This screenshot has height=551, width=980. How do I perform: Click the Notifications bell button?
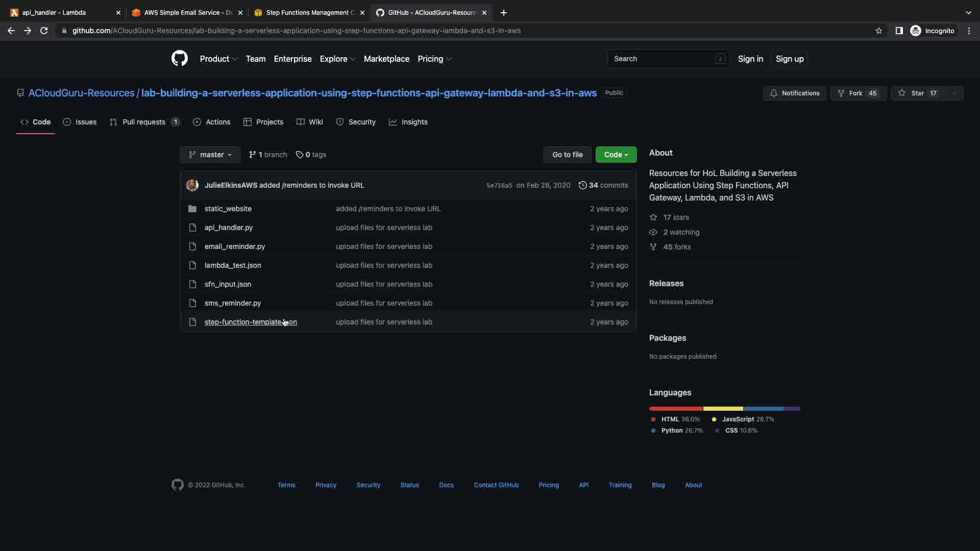(x=794, y=93)
